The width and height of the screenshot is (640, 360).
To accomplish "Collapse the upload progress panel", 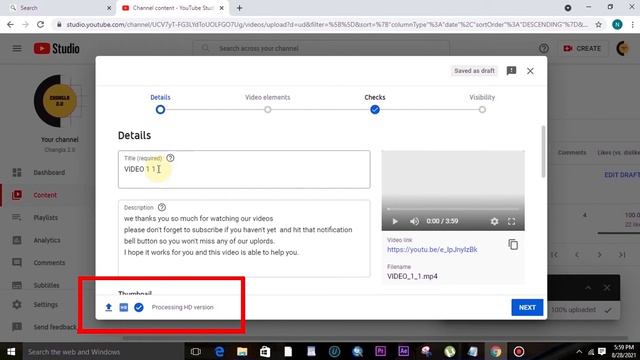I will click(x=588, y=288).
